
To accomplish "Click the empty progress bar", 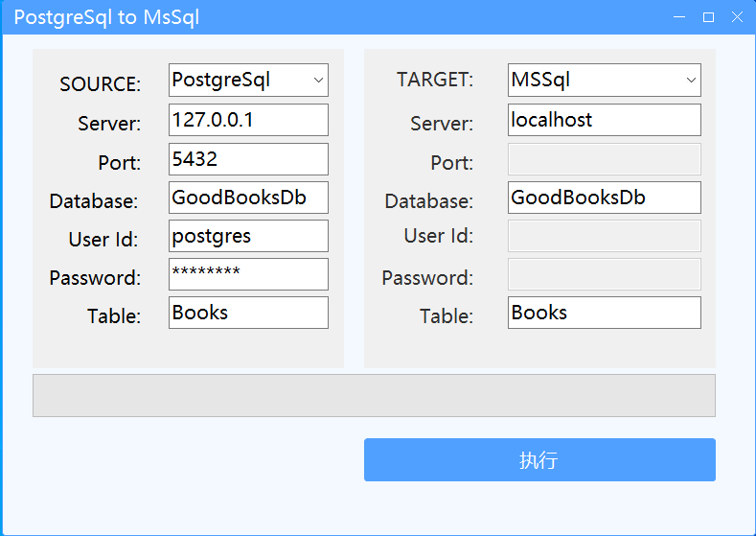I will [374, 396].
